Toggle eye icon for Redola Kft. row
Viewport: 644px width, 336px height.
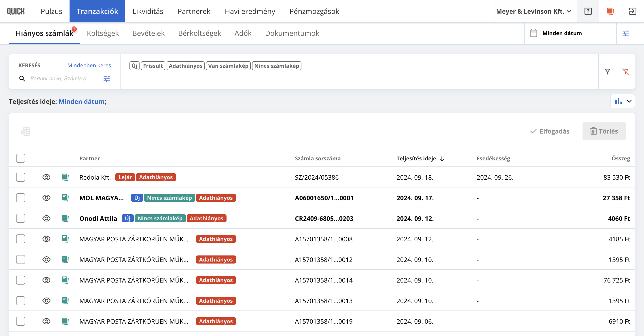(x=46, y=177)
